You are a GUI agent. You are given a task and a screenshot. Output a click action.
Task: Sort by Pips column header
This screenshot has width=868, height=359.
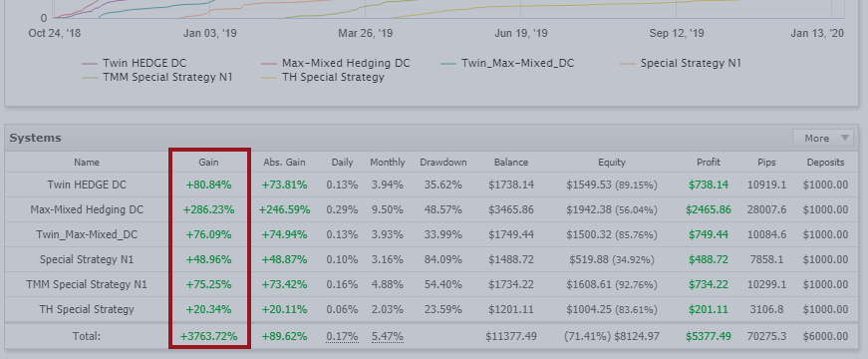766,163
